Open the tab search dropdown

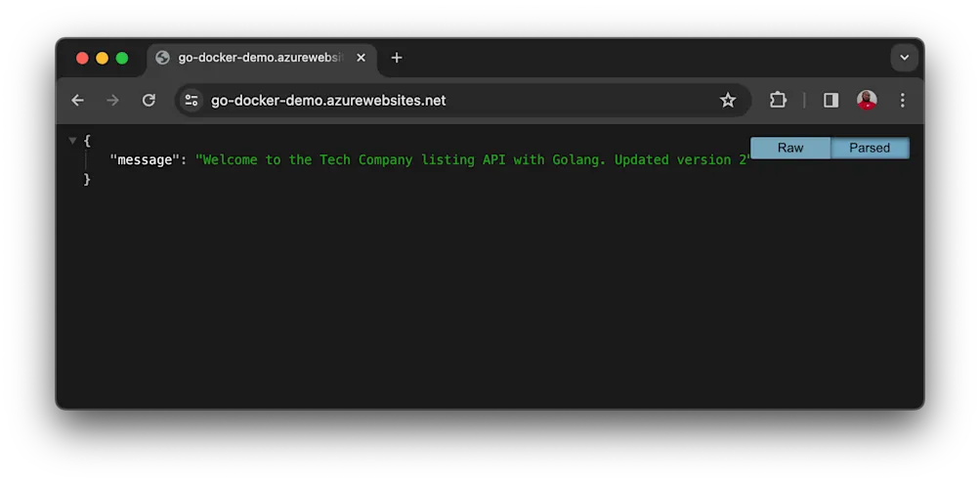pos(905,58)
